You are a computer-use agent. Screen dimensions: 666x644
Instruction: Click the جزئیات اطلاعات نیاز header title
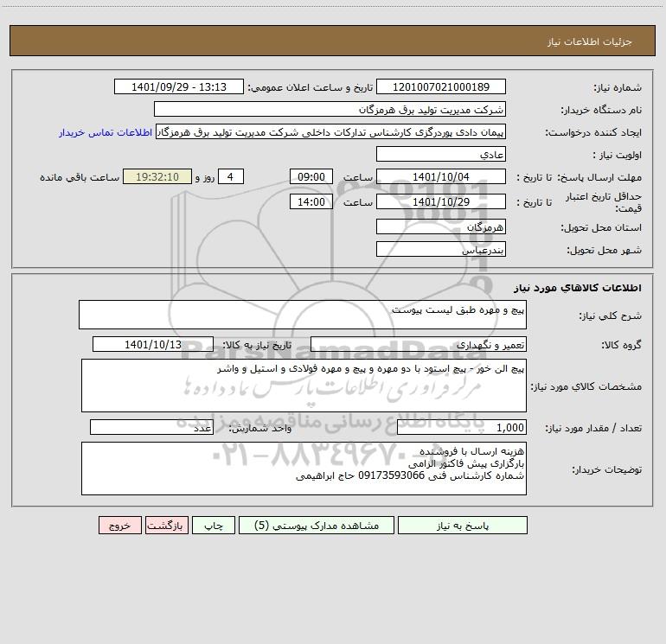tap(589, 41)
